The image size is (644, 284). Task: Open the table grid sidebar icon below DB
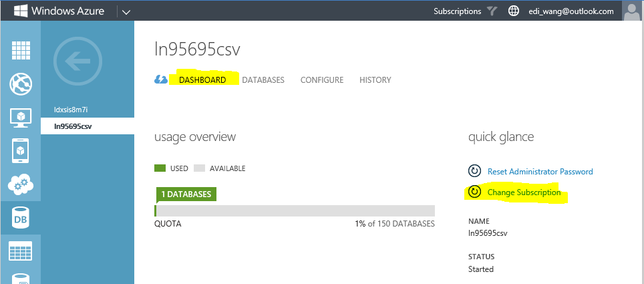click(x=21, y=251)
